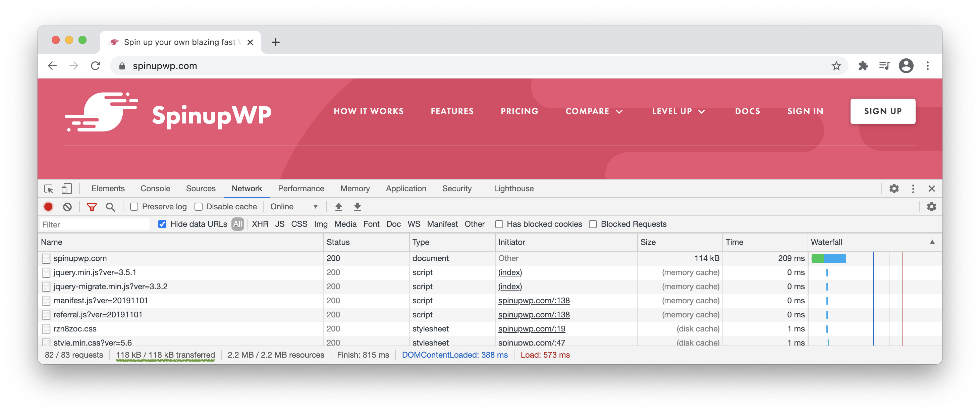Open a new browser tab
Image resolution: width=980 pixels, height=414 pixels.
click(x=275, y=42)
